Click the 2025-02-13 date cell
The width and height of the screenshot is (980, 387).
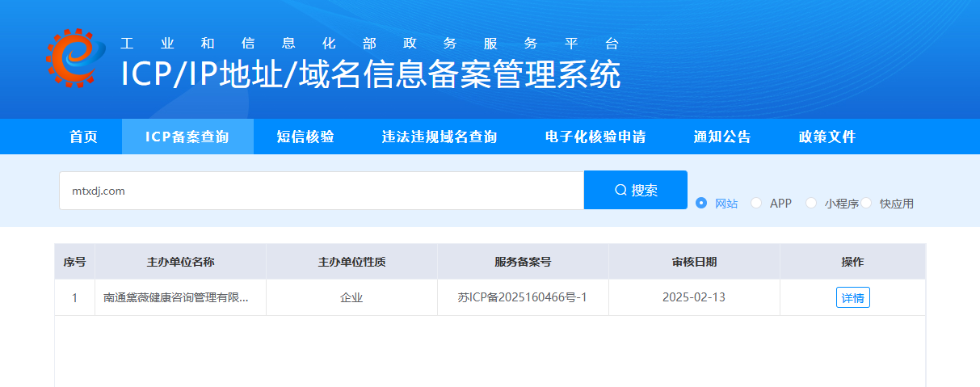tap(695, 297)
